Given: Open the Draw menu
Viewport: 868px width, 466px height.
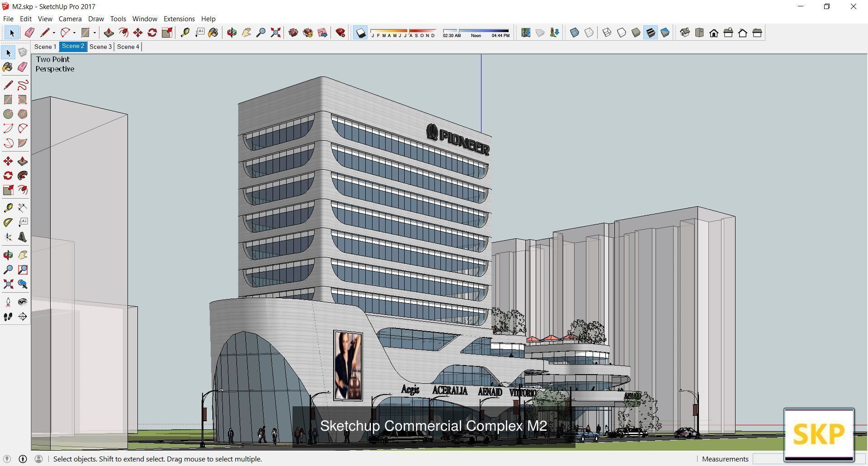Looking at the screenshot, I should point(96,19).
